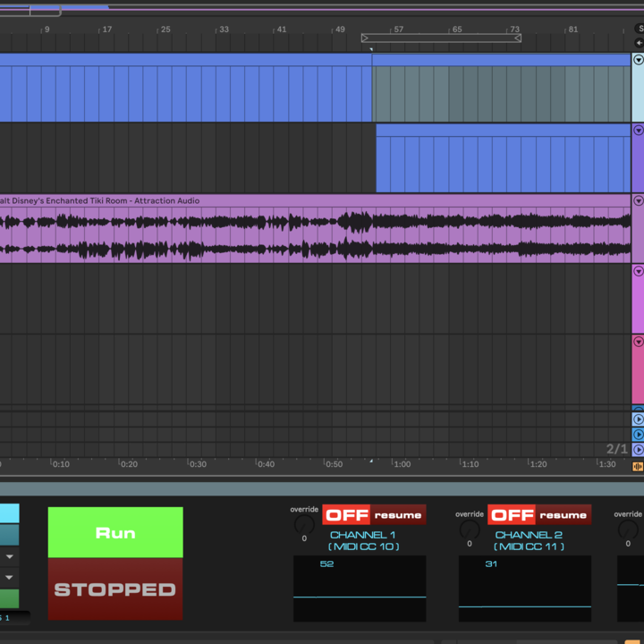Click the orange waveform icon beside the time ruler

(x=638, y=466)
